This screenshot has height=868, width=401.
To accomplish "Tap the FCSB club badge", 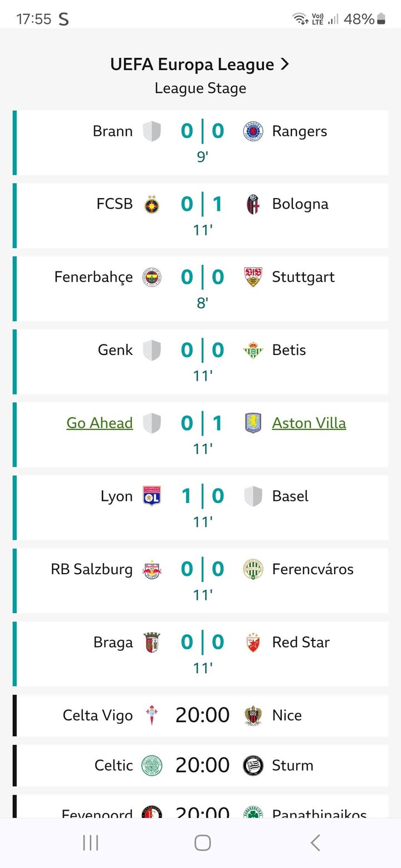I will (x=152, y=205).
